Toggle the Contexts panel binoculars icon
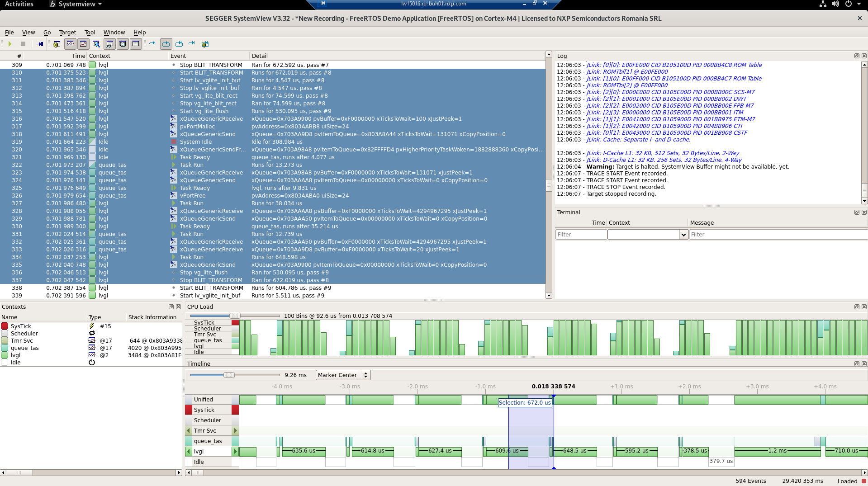The width and height of the screenshot is (868, 486). pos(109,44)
